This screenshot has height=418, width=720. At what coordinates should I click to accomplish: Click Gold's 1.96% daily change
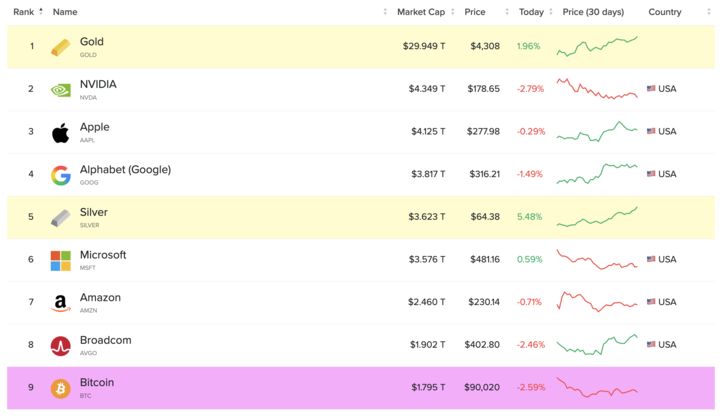tap(529, 46)
